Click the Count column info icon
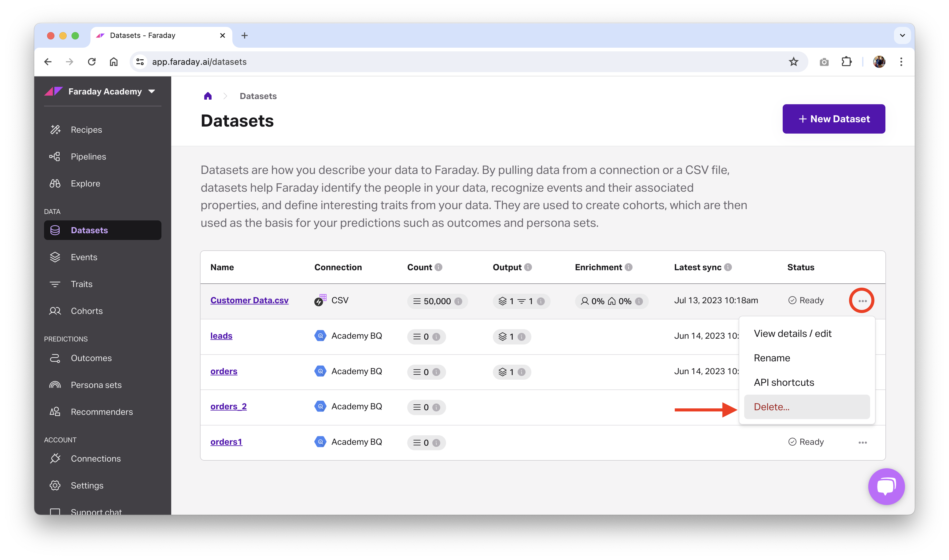Screen dimensions: 949x560 click(438, 267)
